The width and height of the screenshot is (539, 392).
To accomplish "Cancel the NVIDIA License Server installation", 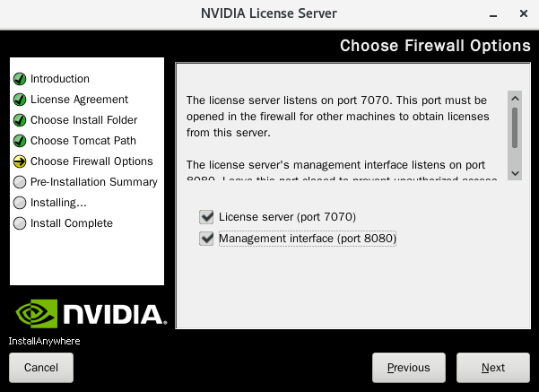I will point(41,368).
